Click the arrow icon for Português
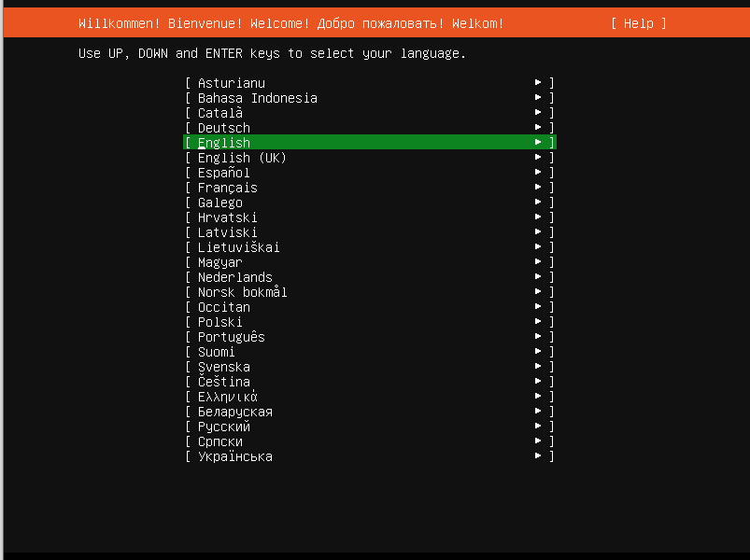Viewport: 750px width, 560px height. coord(538,337)
